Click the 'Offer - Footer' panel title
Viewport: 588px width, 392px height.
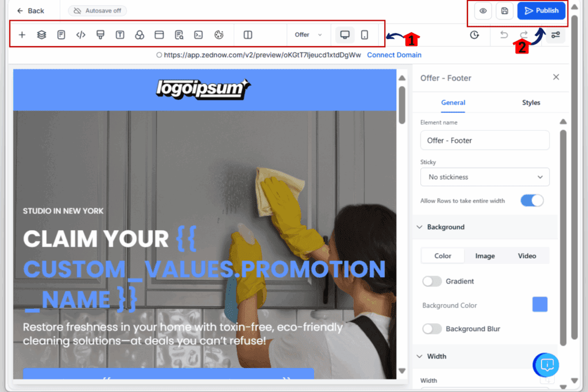coord(446,78)
